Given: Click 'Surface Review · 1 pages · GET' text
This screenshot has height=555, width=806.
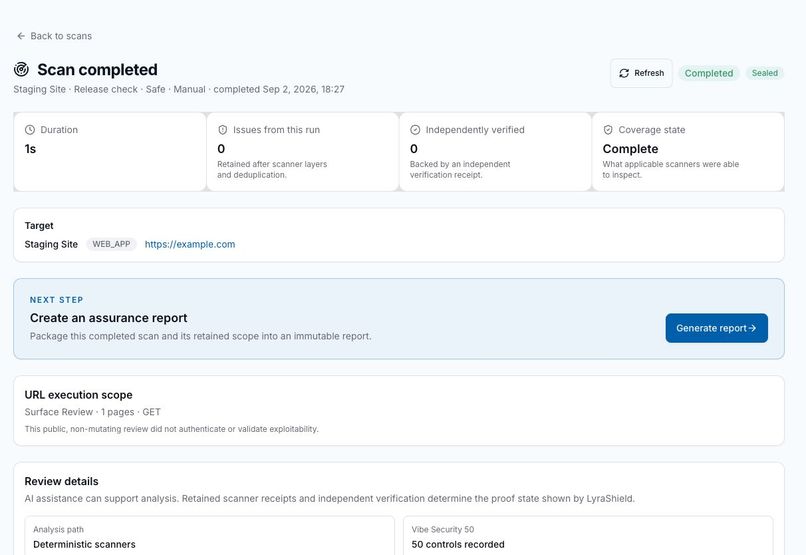Looking at the screenshot, I should [93, 412].
